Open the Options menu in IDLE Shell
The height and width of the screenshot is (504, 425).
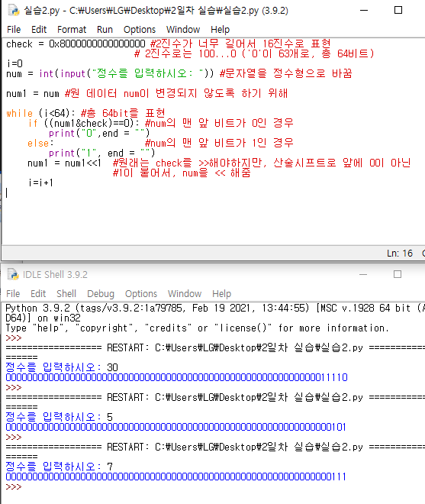coord(141,293)
